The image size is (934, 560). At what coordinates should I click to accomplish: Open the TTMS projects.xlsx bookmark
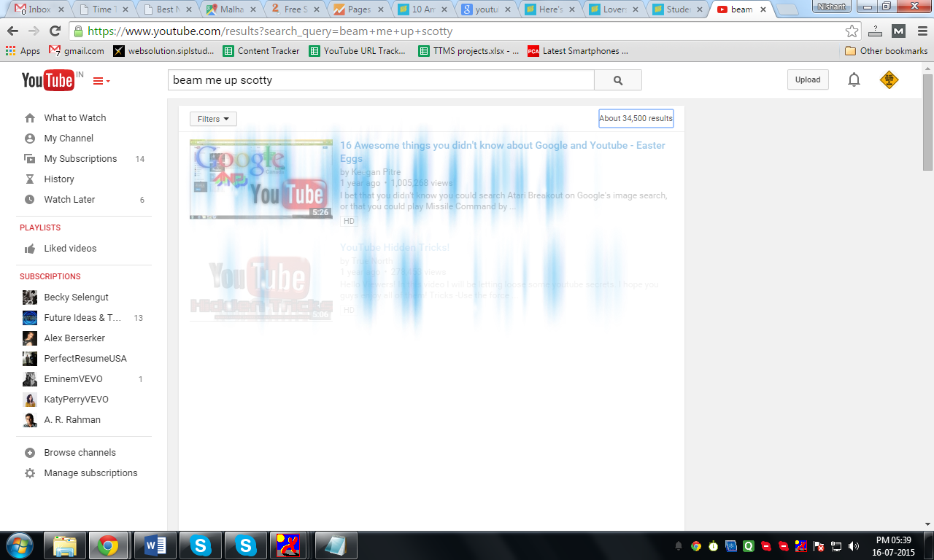click(469, 51)
